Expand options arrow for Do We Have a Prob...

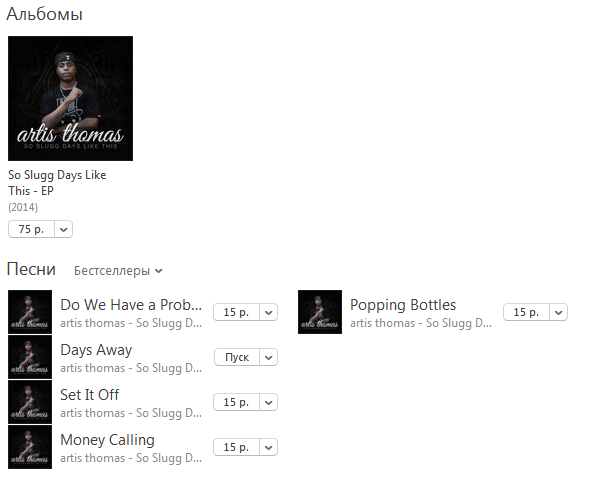[269, 312]
